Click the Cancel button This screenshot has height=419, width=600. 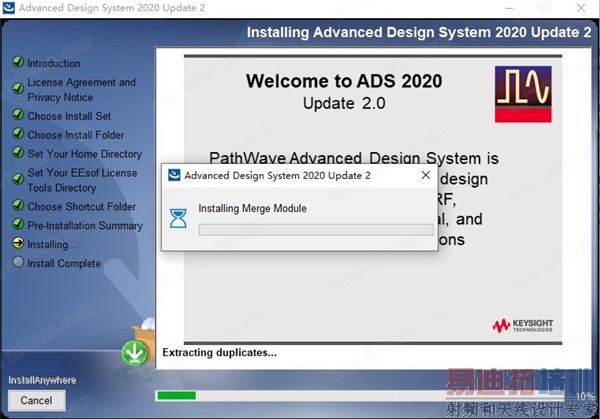pos(36,400)
